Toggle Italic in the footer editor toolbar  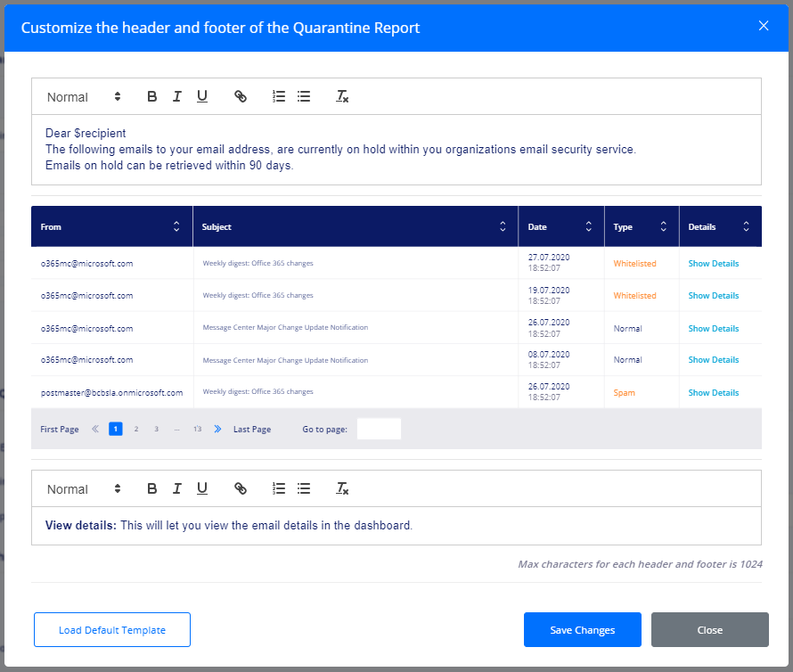click(176, 488)
